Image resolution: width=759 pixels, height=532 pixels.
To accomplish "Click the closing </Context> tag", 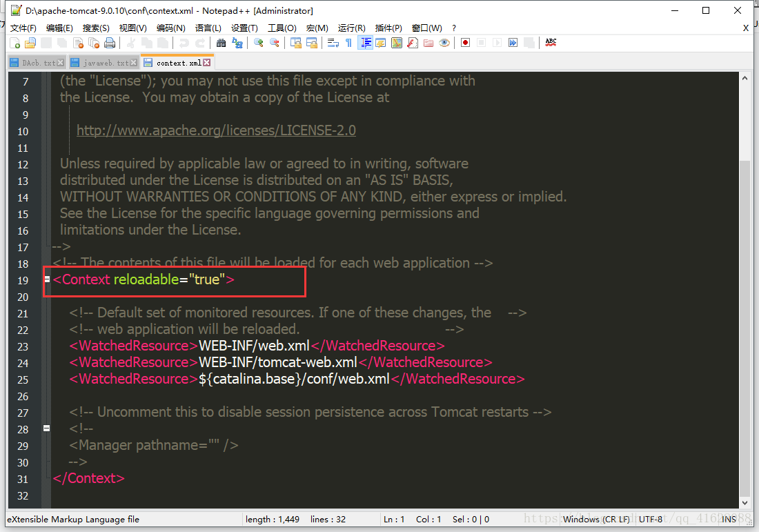I will (88, 478).
